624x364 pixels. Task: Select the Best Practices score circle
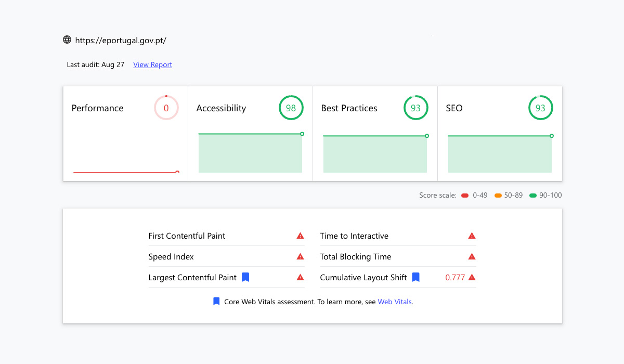point(415,108)
